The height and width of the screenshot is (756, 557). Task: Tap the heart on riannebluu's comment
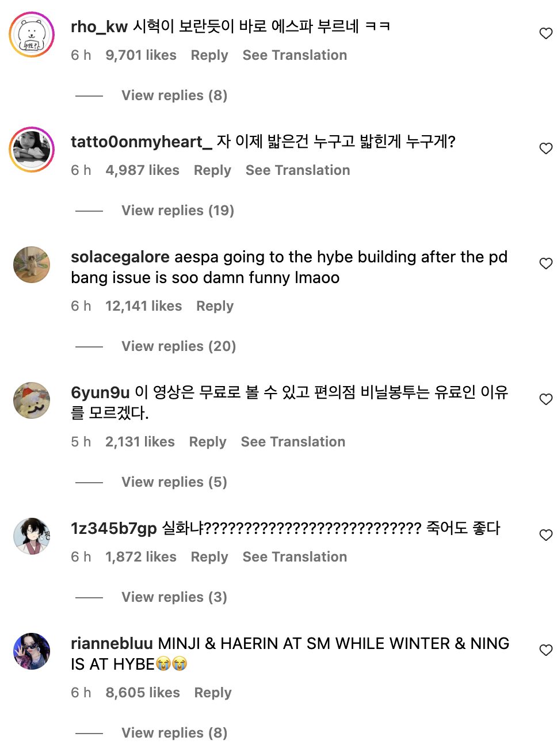tap(545, 651)
